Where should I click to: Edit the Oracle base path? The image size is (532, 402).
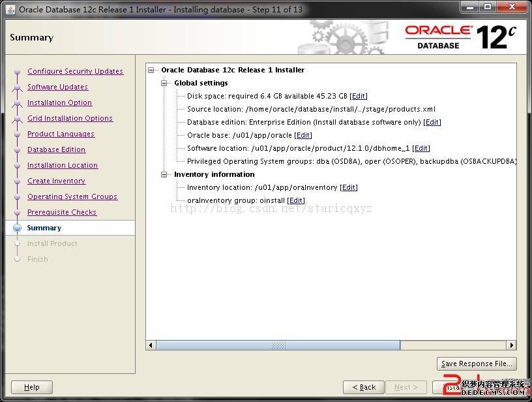(x=303, y=135)
